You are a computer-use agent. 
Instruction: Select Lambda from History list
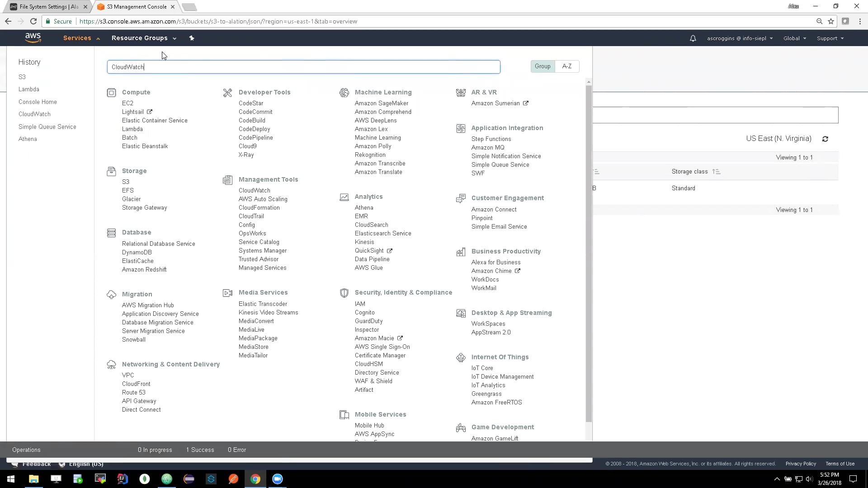pyautogui.click(x=29, y=89)
